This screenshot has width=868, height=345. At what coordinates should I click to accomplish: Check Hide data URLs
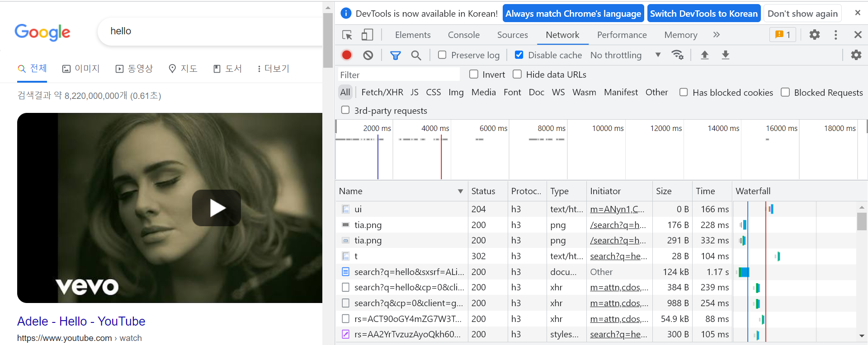[x=517, y=74]
